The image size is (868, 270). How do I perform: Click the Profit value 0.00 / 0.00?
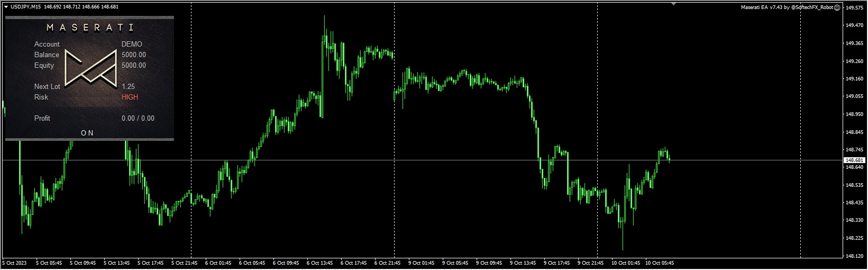click(x=138, y=118)
